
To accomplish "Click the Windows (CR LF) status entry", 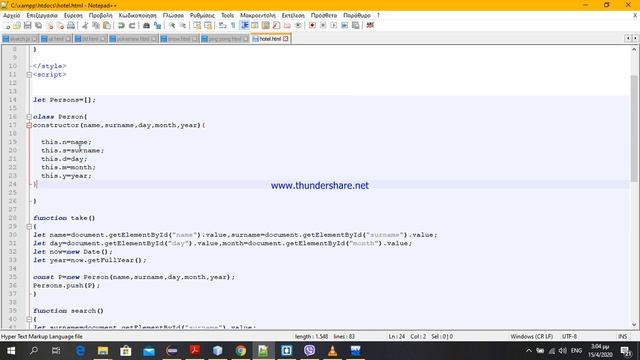I will pos(531,337).
